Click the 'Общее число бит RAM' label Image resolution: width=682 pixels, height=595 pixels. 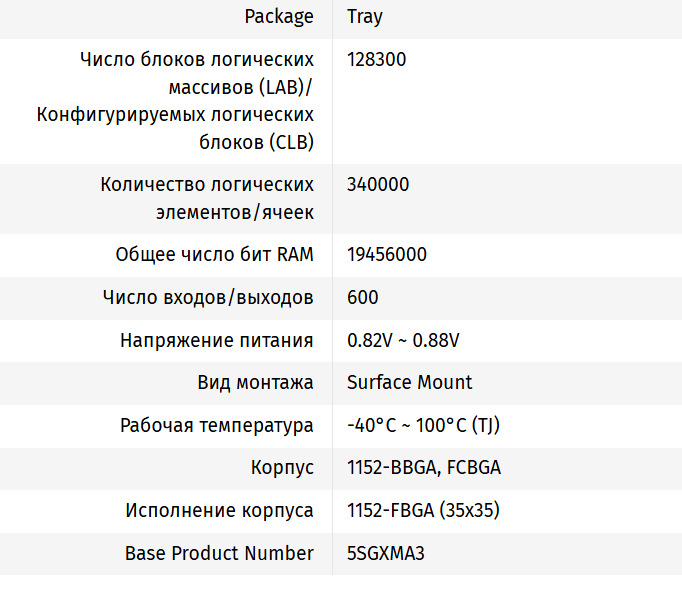[215, 255]
